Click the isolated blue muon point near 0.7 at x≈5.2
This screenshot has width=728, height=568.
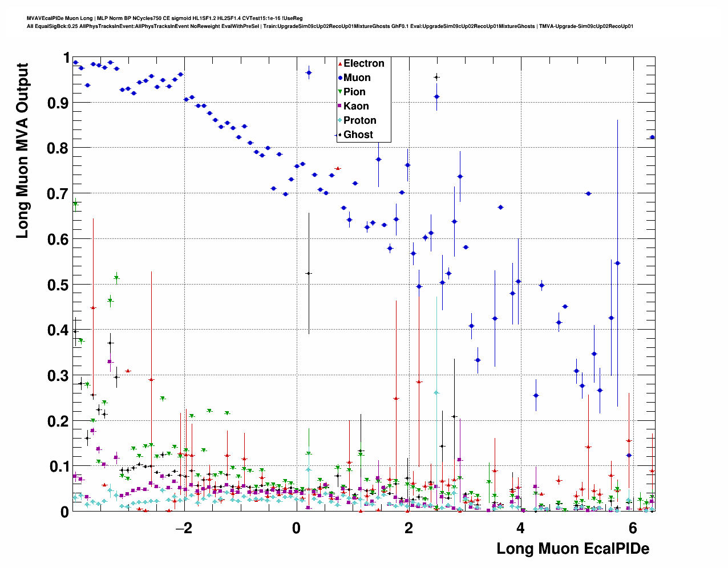[x=588, y=194]
